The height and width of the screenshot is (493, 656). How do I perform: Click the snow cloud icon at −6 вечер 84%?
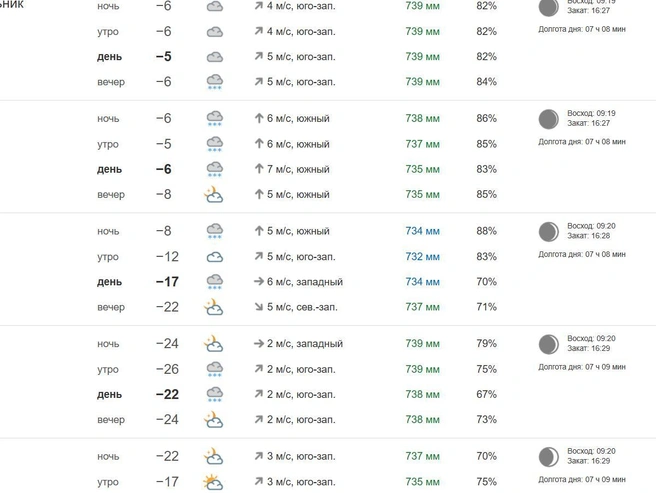pos(215,82)
